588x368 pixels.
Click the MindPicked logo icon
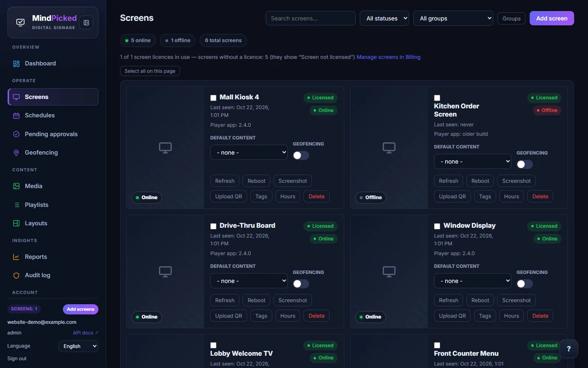click(x=20, y=22)
